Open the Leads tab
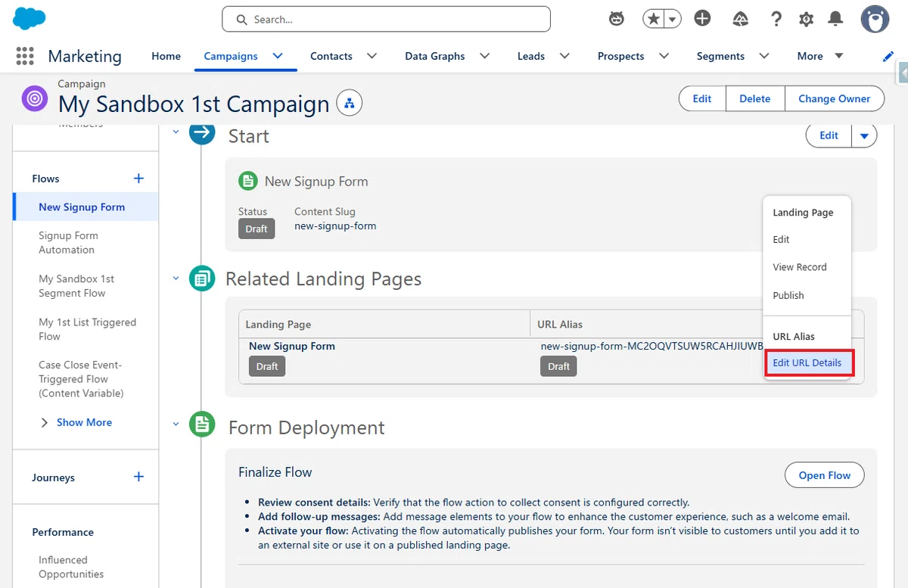Image resolution: width=908 pixels, height=588 pixels. pos(531,56)
